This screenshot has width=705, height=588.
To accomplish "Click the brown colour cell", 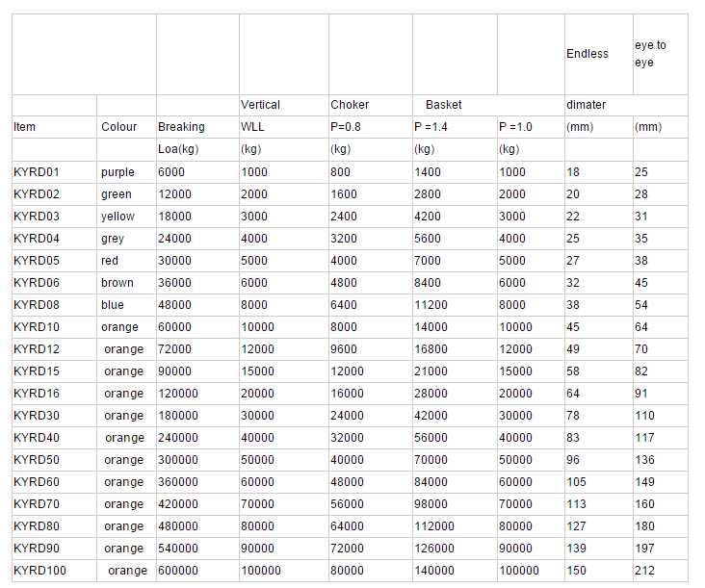I will coord(117,283).
